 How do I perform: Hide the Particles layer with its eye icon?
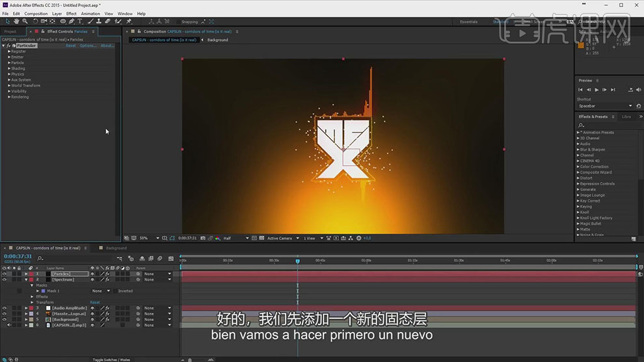tap(5, 274)
